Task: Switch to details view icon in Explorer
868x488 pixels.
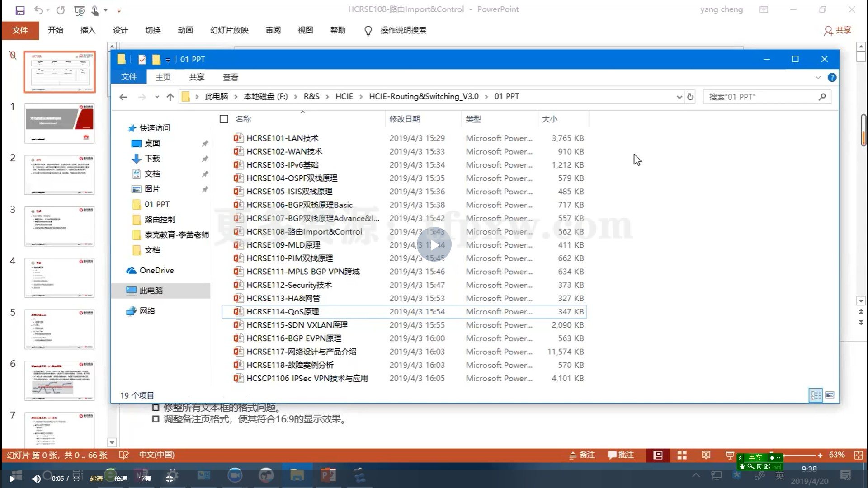Action: [x=816, y=395]
